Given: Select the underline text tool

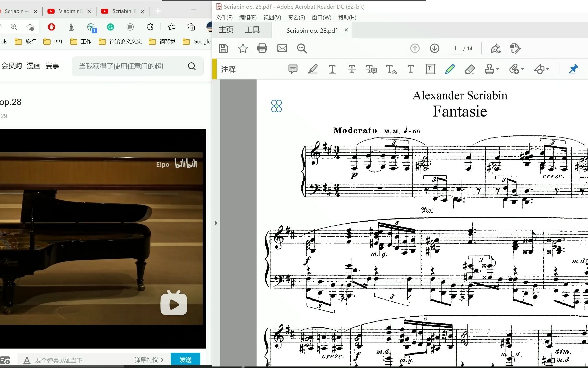Looking at the screenshot, I should coord(332,69).
